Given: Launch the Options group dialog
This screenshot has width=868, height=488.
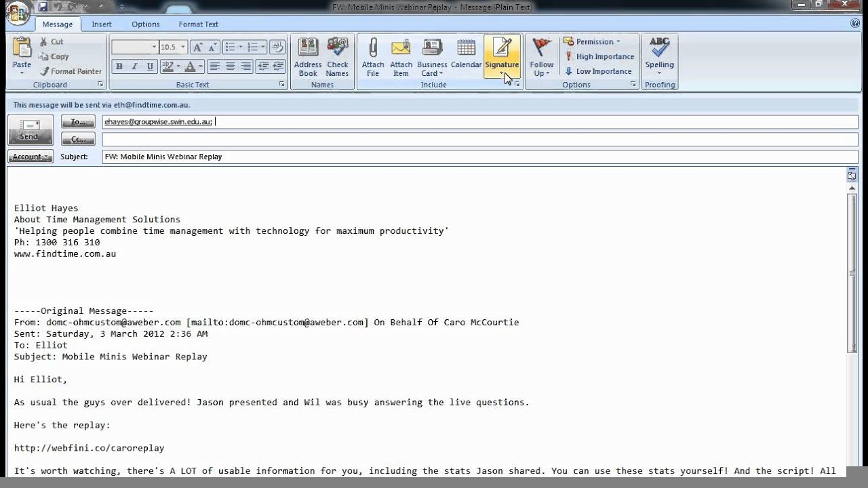Looking at the screenshot, I should [x=633, y=85].
